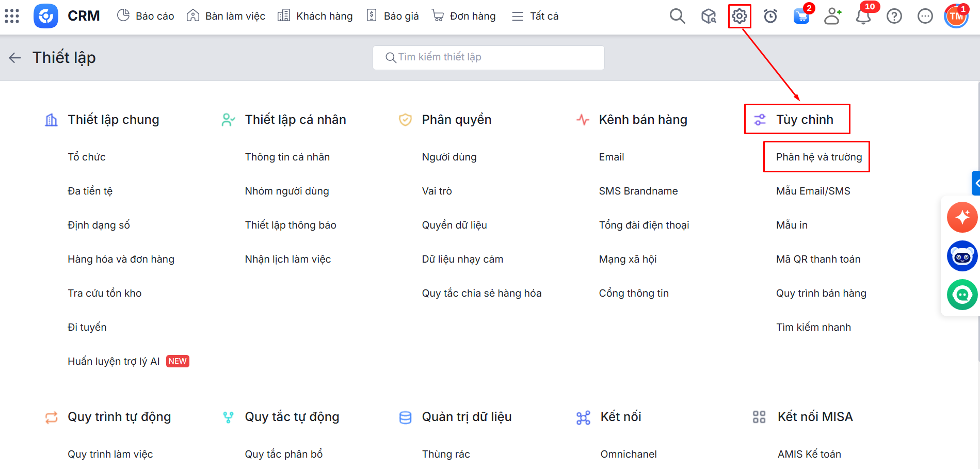Open the global search magnifier icon

pos(677,17)
